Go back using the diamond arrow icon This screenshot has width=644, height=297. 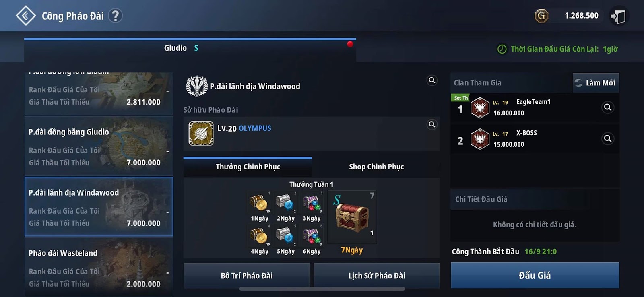coord(26,16)
